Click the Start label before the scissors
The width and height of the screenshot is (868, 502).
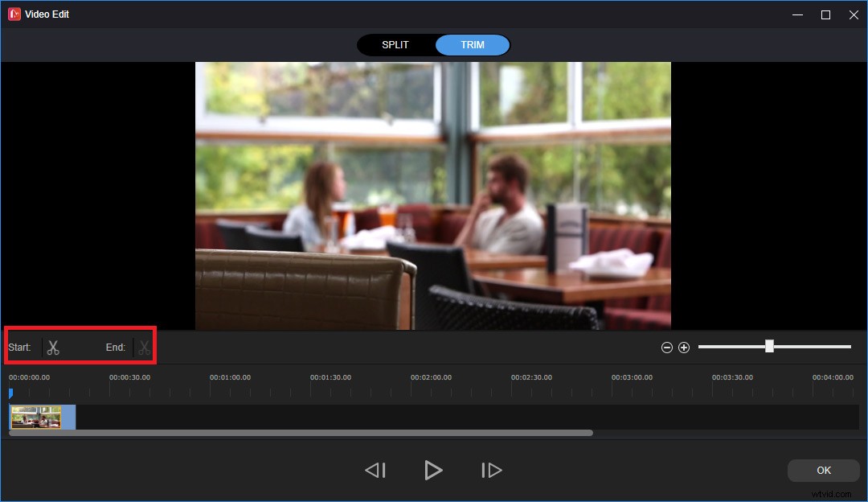(19, 347)
